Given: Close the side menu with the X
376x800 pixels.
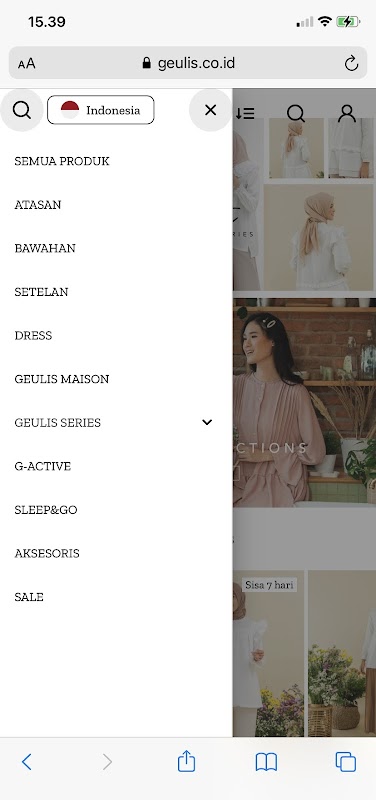Looking at the screenshot, I should [210, 110].
